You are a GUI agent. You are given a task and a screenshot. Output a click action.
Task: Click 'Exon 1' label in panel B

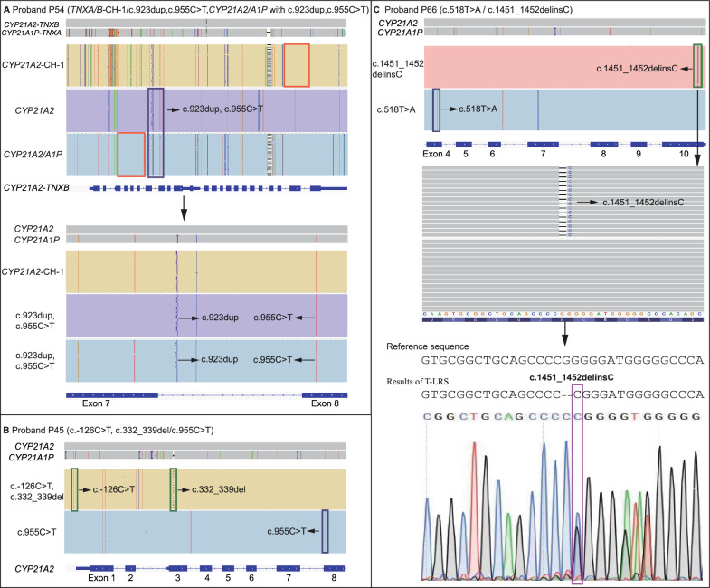pos(101,577)
